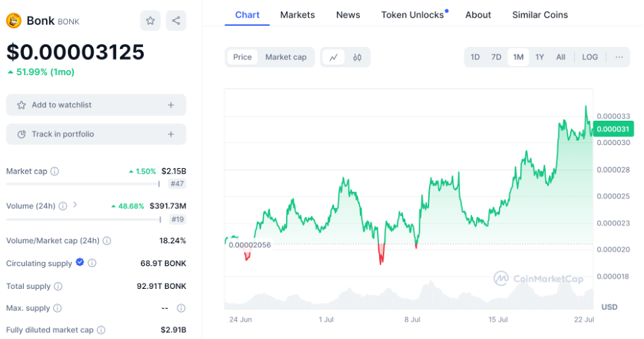644x339 pixels.
Task: Click the 0.000028 y-axis label
Action: 613,169
